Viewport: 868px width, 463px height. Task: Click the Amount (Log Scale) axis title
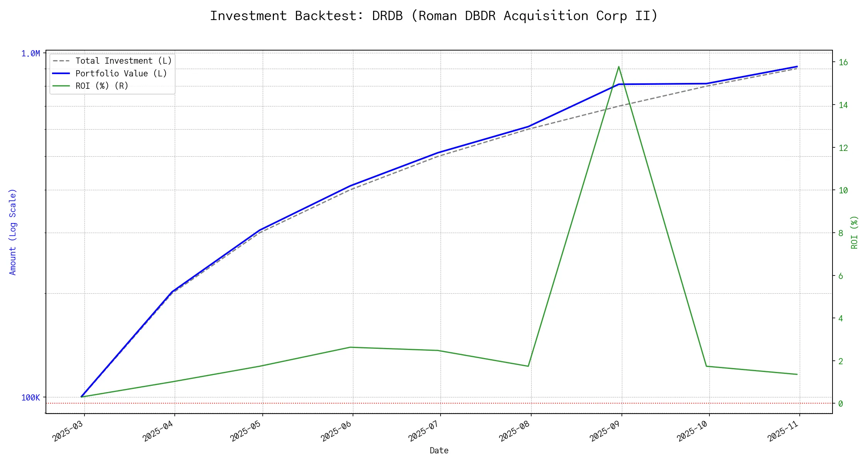13,232
